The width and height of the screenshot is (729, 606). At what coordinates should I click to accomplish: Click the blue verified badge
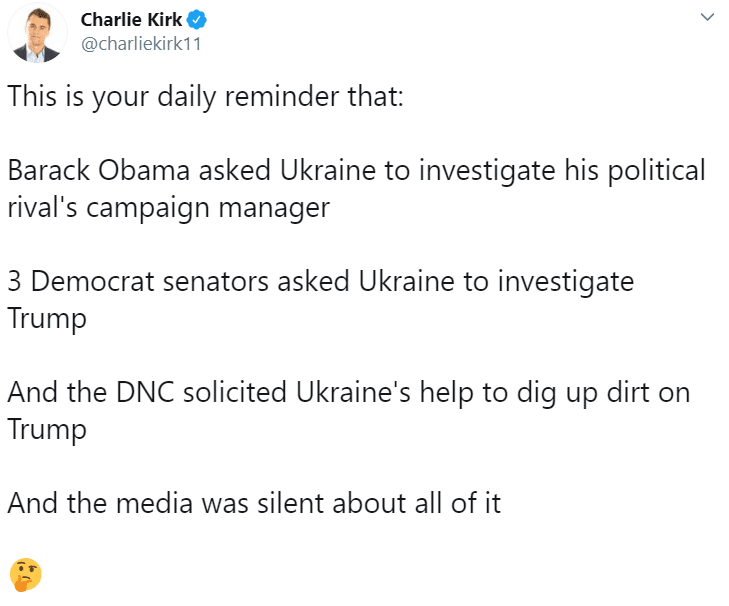(197, 20)
